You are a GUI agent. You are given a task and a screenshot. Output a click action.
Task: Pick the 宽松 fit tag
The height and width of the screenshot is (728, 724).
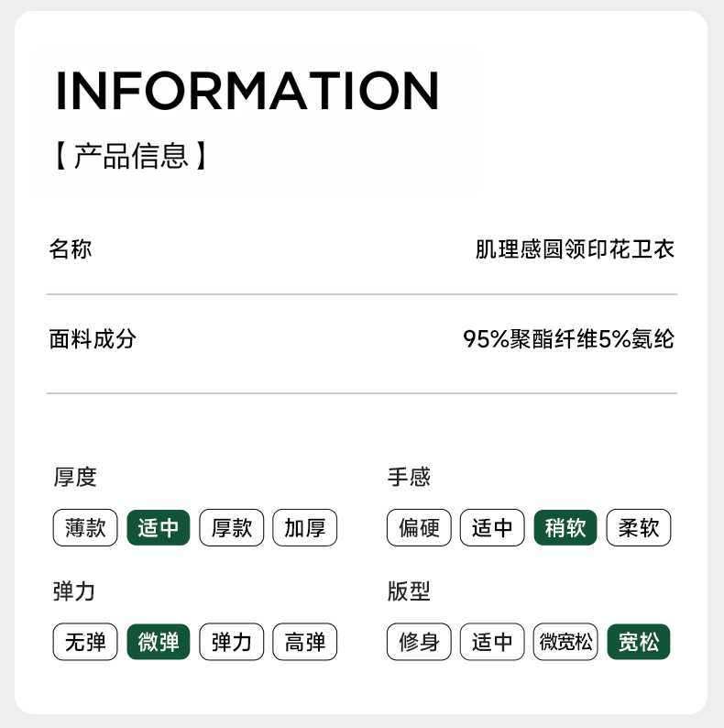[639, 642]
